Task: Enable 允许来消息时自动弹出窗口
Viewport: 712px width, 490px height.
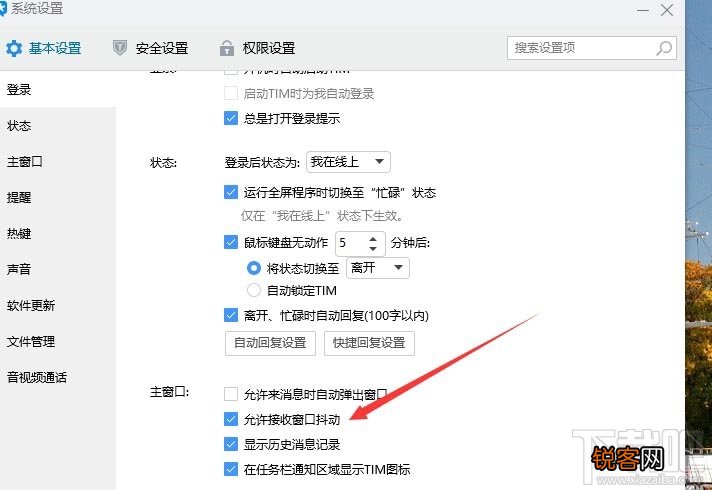Action: click(x=231, y=394)
